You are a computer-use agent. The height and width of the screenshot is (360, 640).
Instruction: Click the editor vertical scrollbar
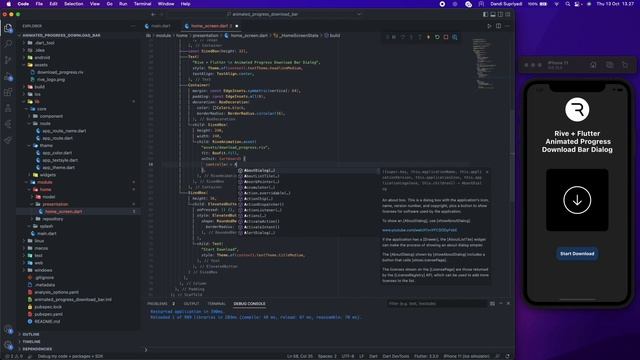(512, 155)
